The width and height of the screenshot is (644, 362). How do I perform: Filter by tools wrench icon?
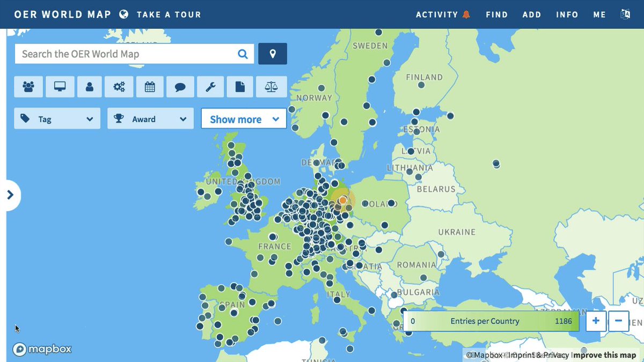pos(210,86)
